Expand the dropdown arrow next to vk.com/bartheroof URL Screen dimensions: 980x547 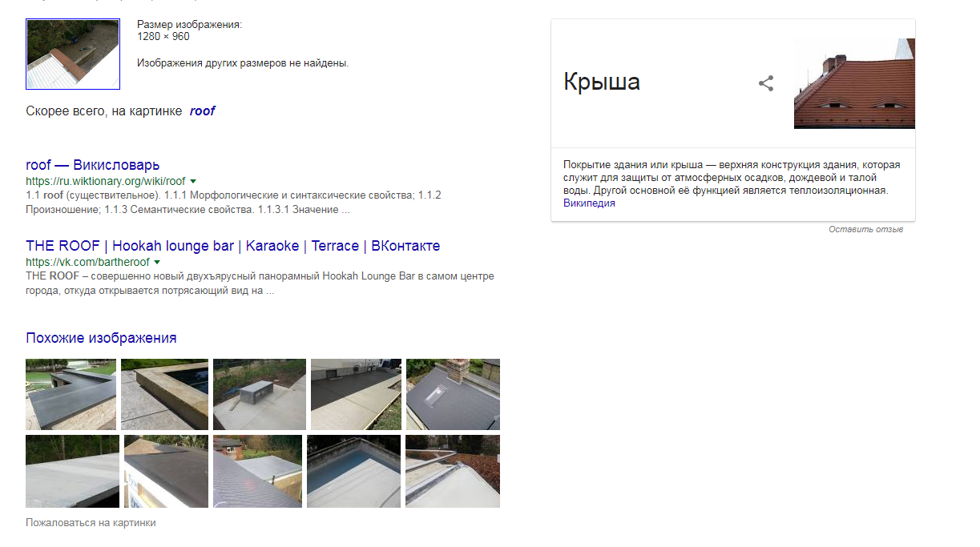point(157,262)
